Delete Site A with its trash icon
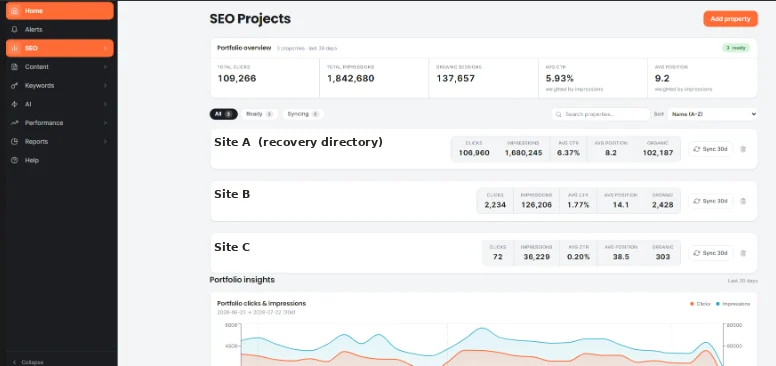 [743, 149]
